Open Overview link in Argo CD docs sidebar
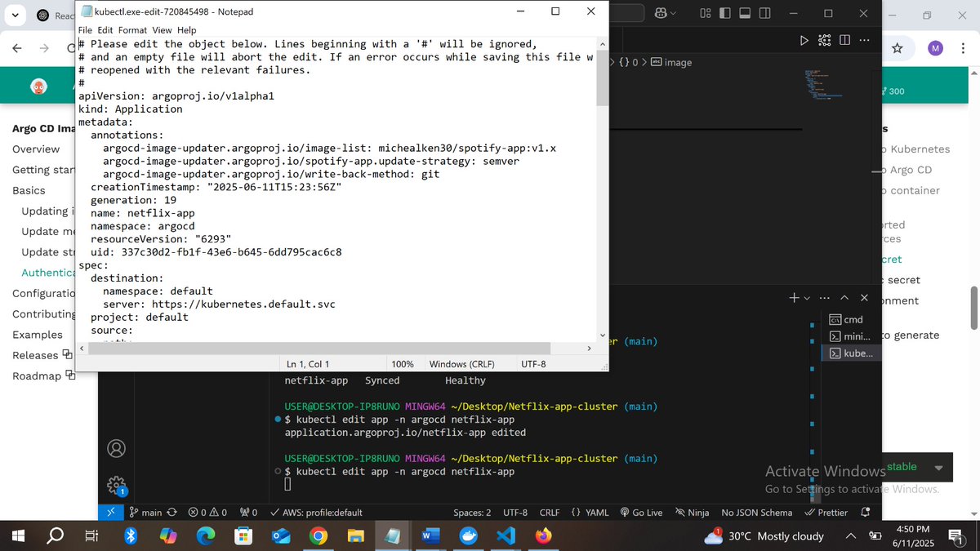 pyautogui.click(x=36, y=149)
